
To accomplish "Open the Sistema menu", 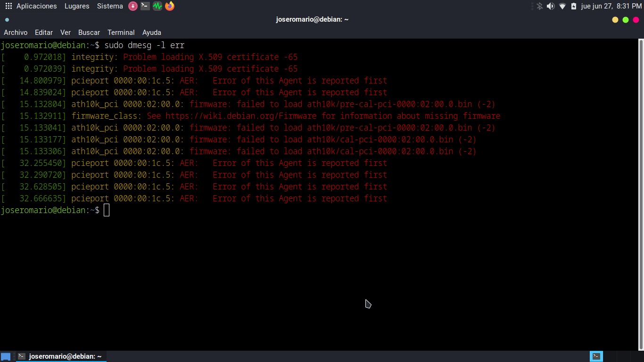I will [x=110, y=6].
